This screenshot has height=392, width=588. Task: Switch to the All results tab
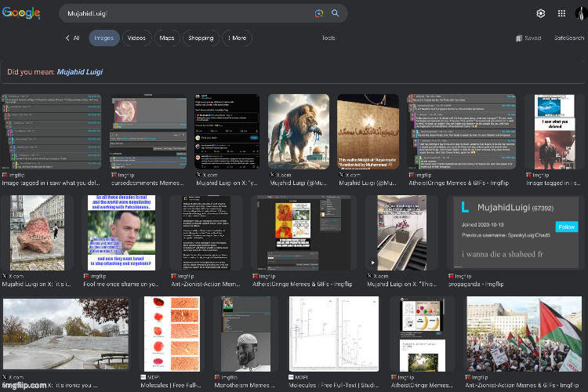77,38
